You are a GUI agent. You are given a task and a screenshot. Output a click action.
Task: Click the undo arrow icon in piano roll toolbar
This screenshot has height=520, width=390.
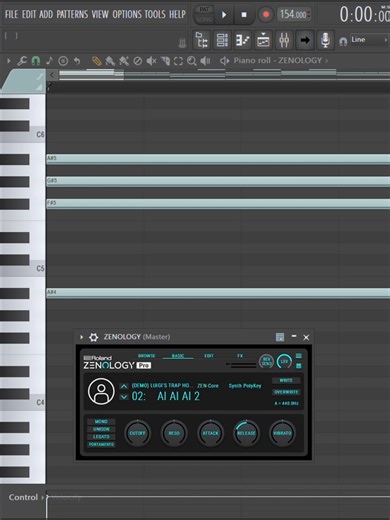click(77, 61)
